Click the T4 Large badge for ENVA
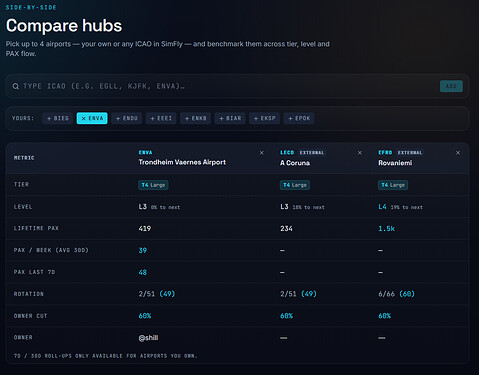Viewport: 479px width, 375px height. tap(153, 185)
